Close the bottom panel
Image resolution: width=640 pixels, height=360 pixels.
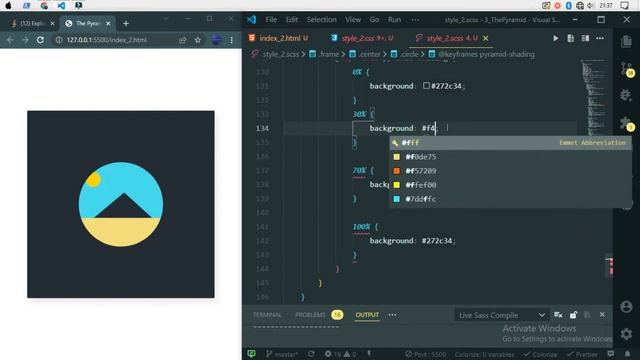pyautogui.click(x=602, y=315)
